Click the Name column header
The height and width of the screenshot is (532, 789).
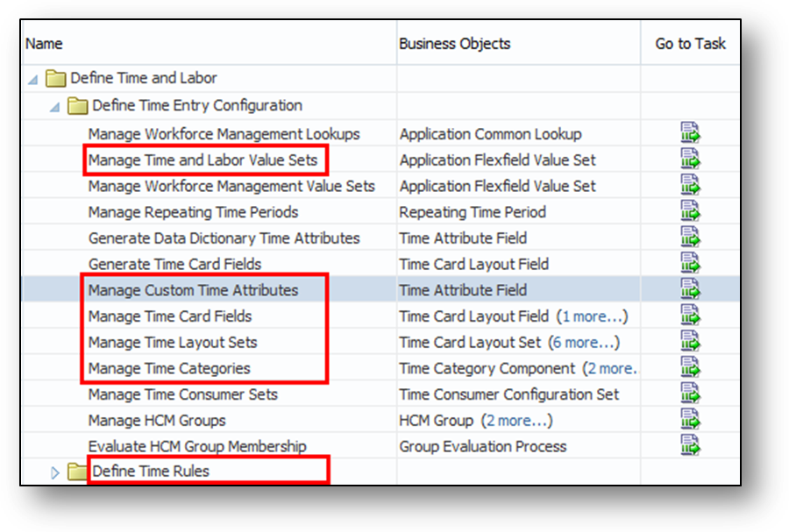click(x=44, y=44)
